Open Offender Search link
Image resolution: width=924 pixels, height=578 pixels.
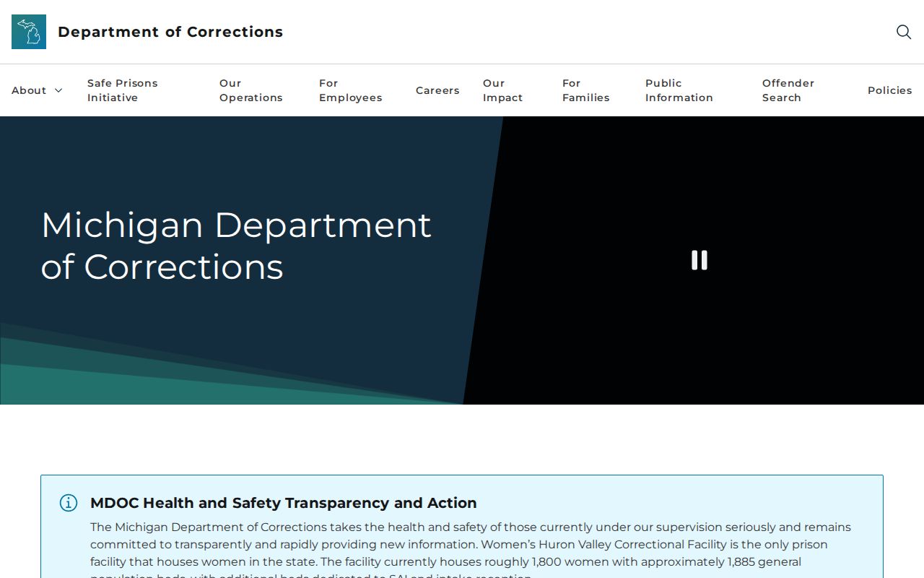coord(788,90)
